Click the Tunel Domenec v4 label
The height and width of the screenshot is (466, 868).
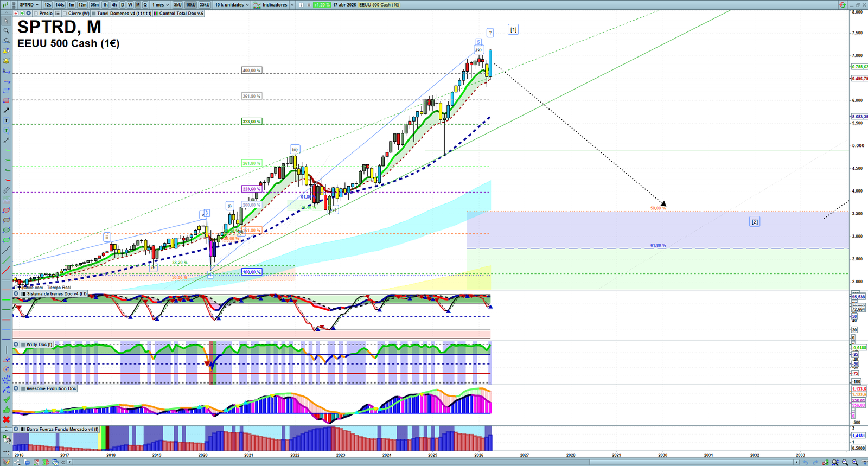pos(124,14)
